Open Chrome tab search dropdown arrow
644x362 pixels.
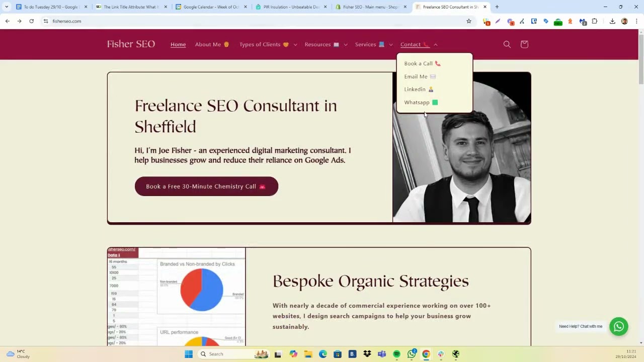7,7
